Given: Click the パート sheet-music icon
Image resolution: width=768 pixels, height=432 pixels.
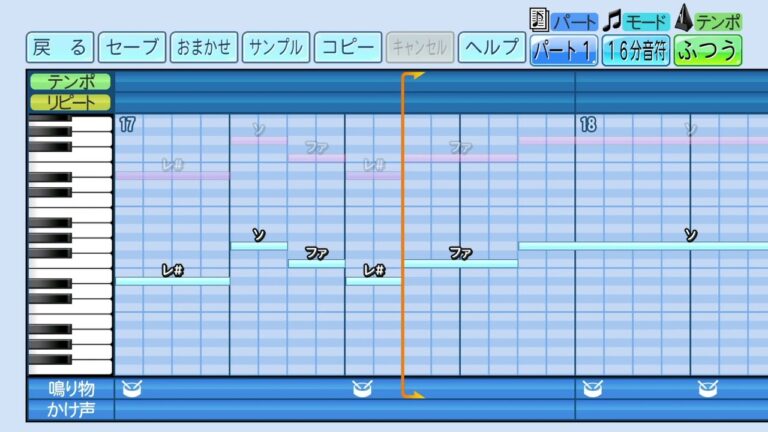Looking at the screenshot, I should [x=539, y=18].
